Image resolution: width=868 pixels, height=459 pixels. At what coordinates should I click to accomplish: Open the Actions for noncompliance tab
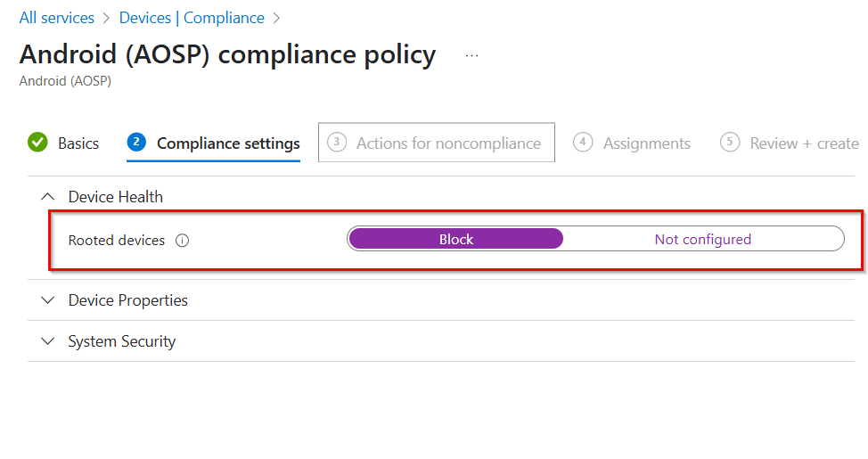[448, 143]
